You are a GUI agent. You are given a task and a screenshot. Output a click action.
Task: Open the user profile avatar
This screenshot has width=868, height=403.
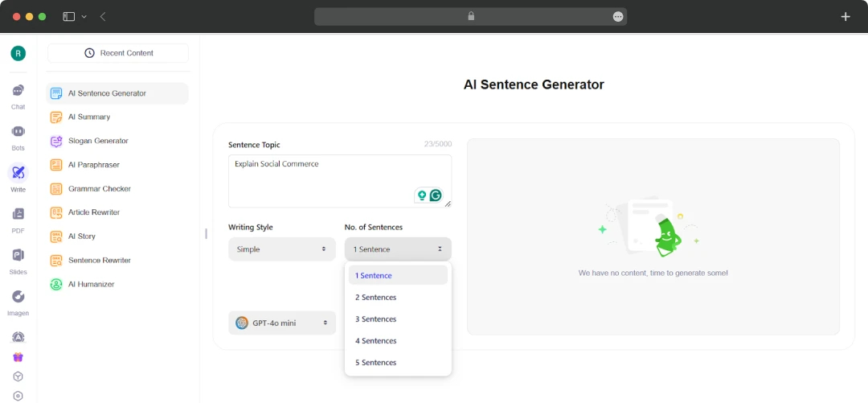click(x=18, y=53)
